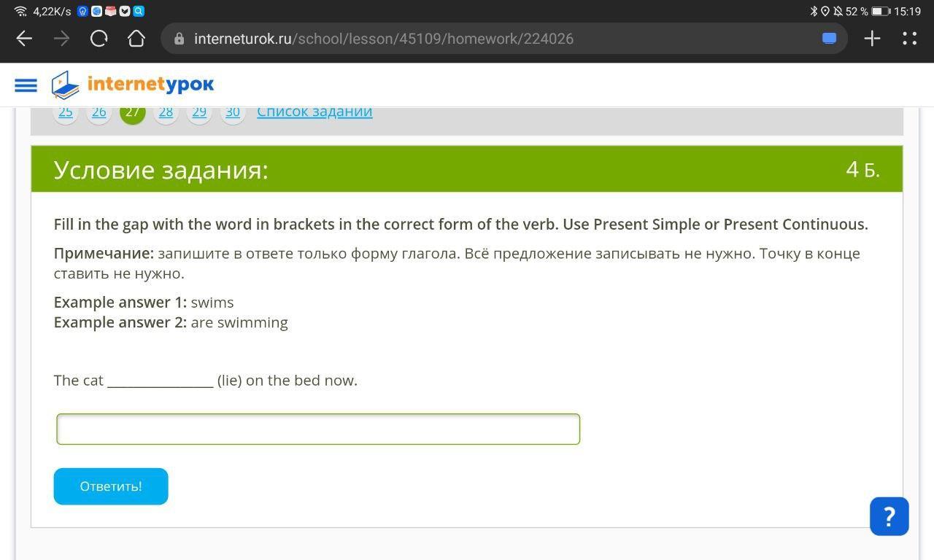
Task: Tap the browser forward arrow
Action: [x=62, y=39]
